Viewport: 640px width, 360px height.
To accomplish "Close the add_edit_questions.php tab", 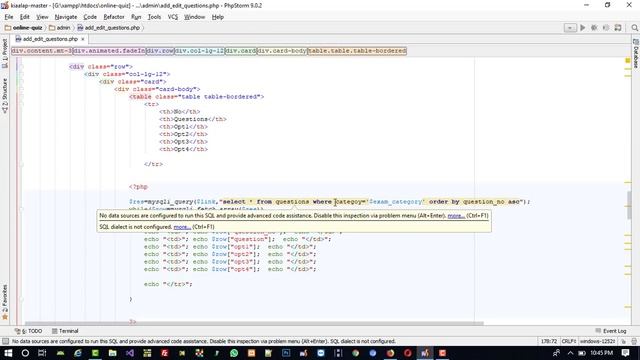I will point(83,39).
